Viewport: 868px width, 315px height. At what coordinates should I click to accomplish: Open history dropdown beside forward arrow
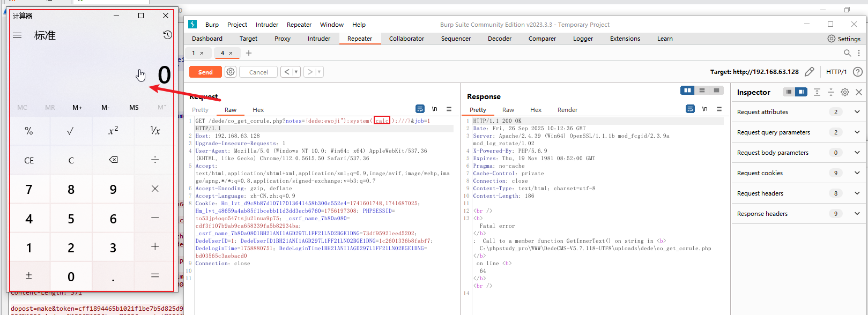pos(320,72)
